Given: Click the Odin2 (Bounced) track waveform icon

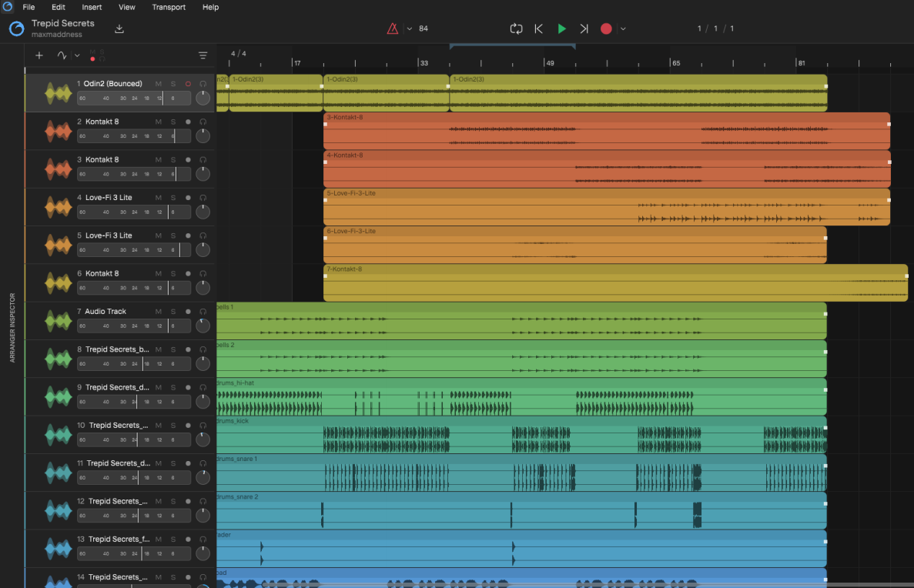Looking at the screenshot, I should tap(59, 93).
